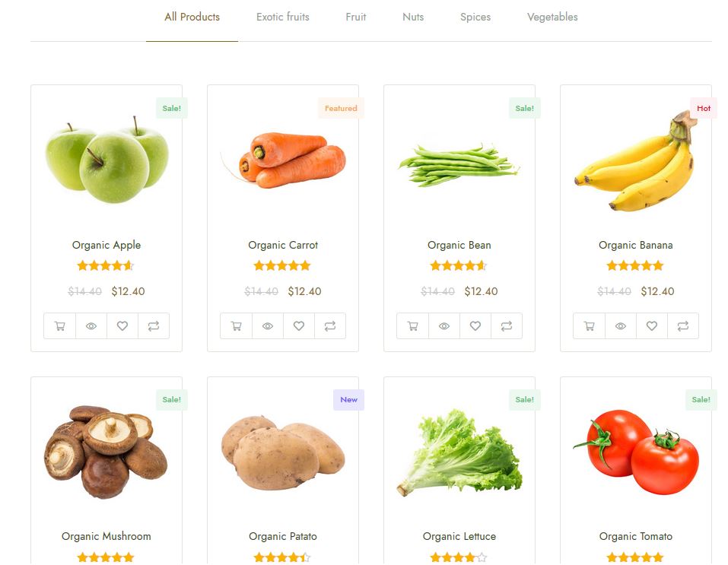728x565 pixels.
Task: Compare the Organic Carrot product
Action: click(x=330, y=326)
